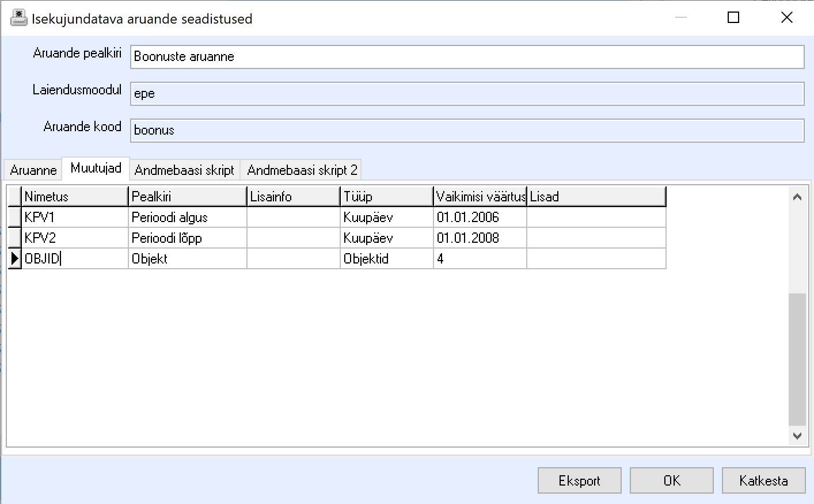Click the Pealkiri column header
The height and width of the screenshot is (504, 814).
(188, 197)
